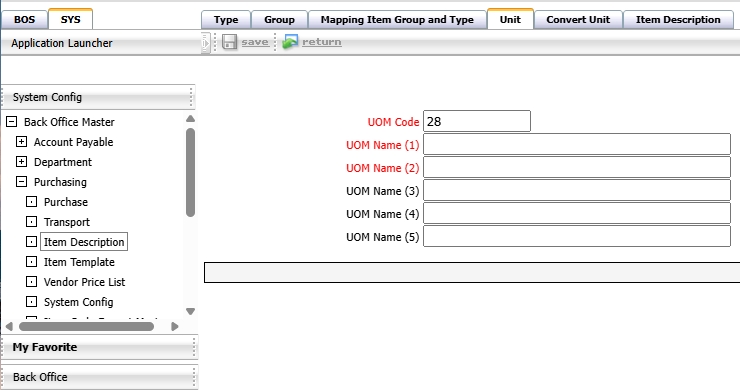Open the Mapping Item Group and Type tab

[397, 20]
